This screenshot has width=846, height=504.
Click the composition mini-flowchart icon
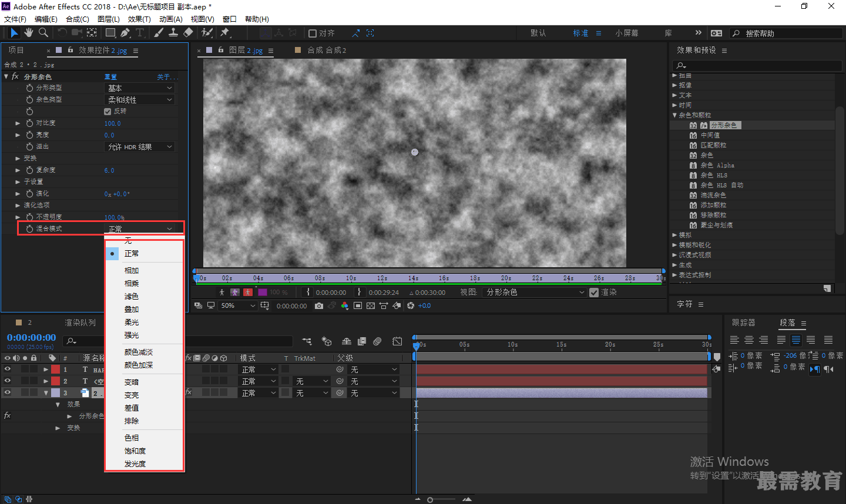click(307, 341)
